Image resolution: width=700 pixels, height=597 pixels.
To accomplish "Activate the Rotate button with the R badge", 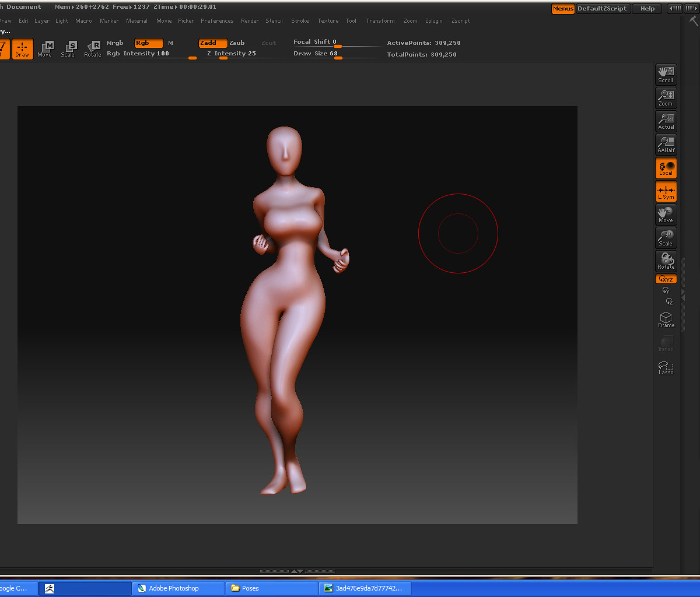I will tap(92, 48).
